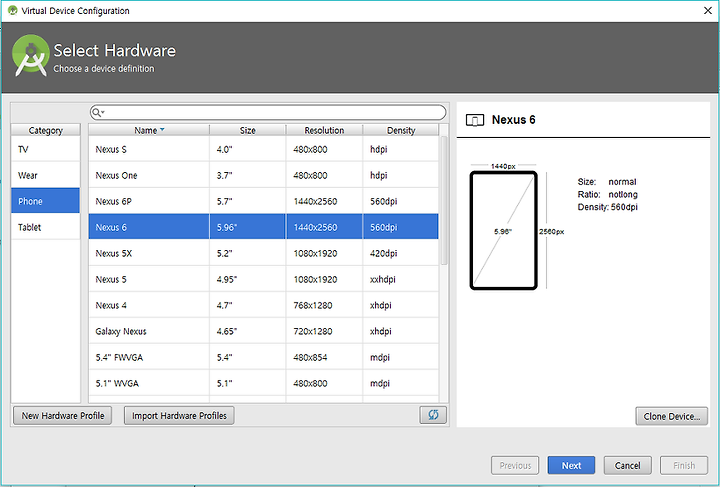720x487 pixels.
Task: Click the 'Density: 560dpi' detail text
Action: click(x=608, y=207)
